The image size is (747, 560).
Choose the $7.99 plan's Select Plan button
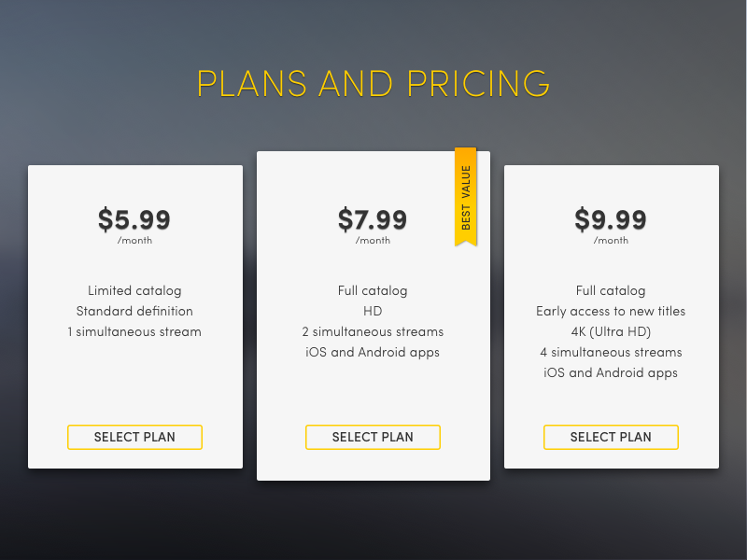tap(373, 437)
